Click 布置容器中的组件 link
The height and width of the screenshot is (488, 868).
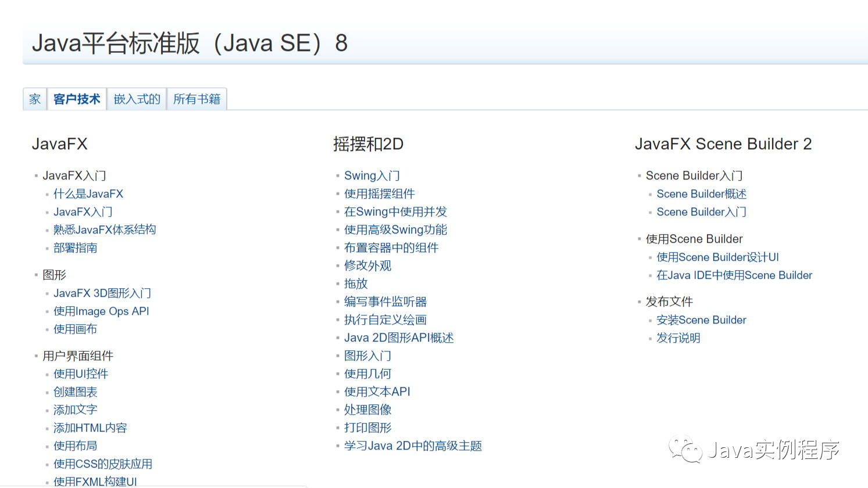[391, 248]
